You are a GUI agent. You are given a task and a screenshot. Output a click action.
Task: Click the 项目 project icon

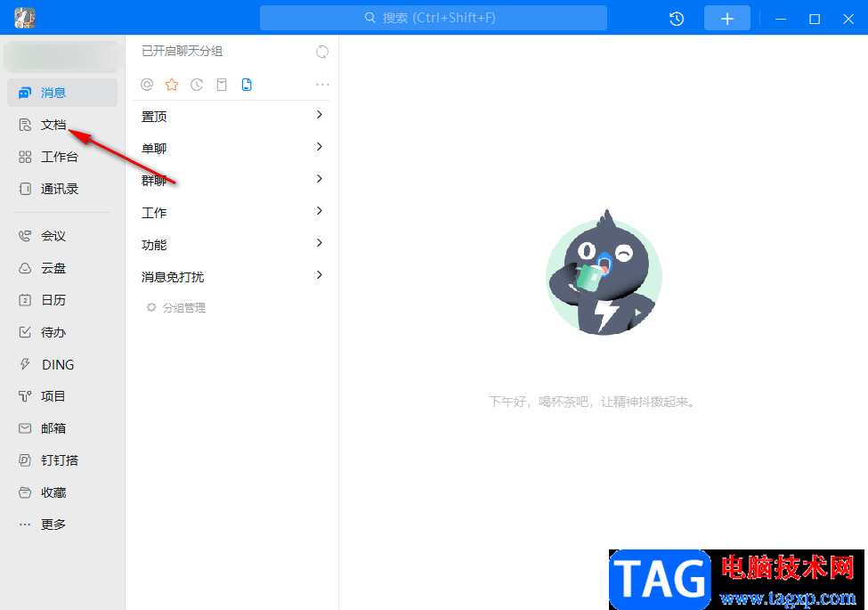tap(25, 396)
